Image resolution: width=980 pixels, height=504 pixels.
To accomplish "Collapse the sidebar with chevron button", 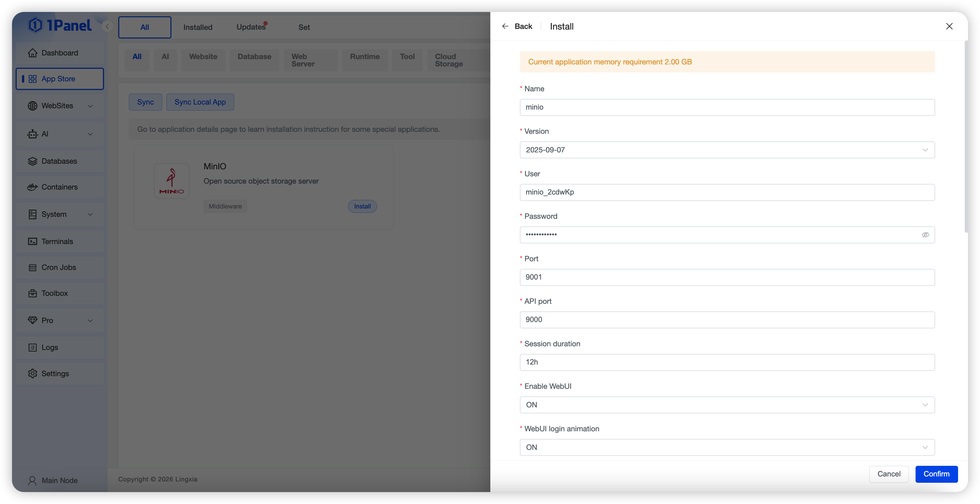I will (107, 26).
